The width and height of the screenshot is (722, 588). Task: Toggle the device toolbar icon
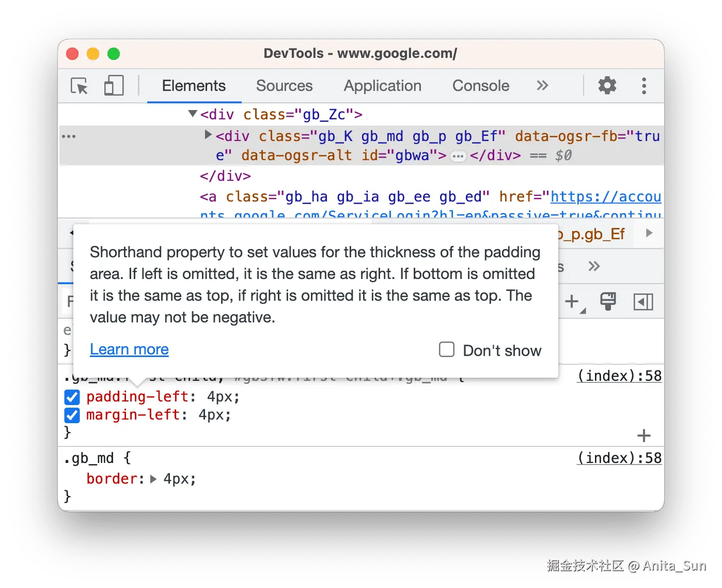pos(114,86)
